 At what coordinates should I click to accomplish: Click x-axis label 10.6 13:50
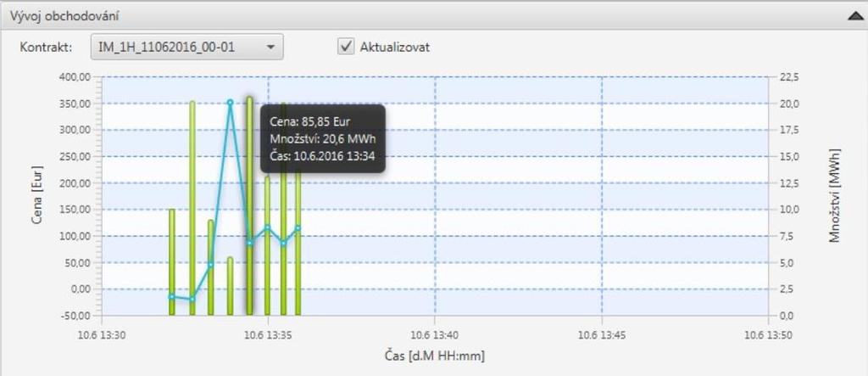point(768,335)
